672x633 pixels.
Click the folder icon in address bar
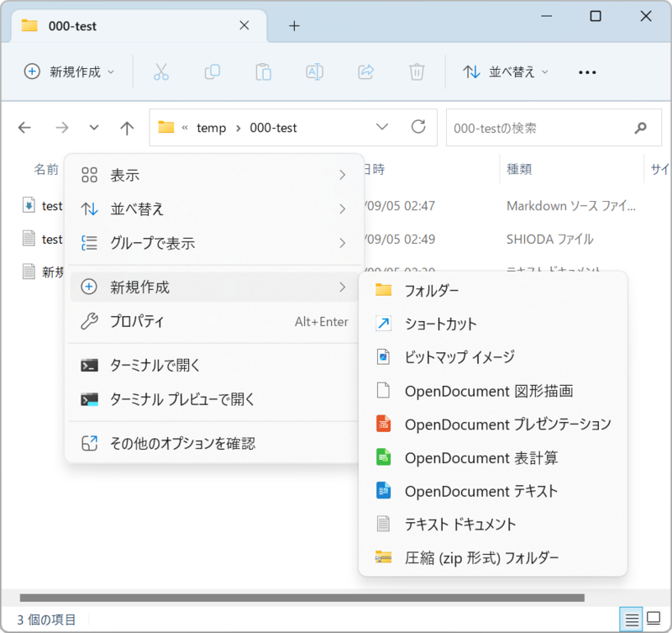(165, 128)
